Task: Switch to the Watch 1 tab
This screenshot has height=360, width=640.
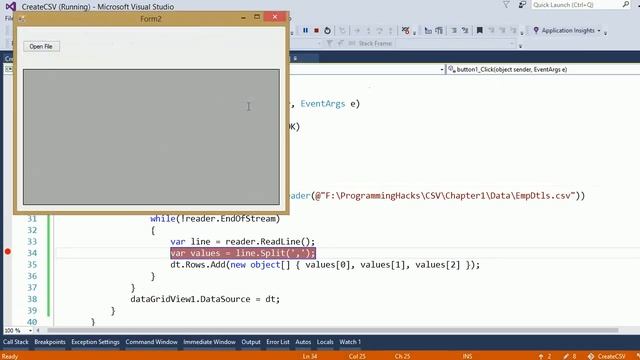Action: 350,342
